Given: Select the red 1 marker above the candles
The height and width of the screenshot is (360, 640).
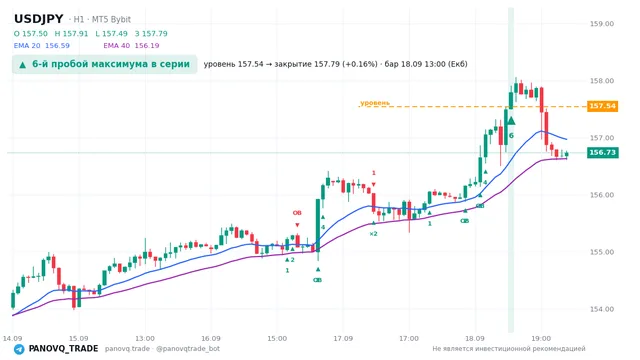Looking at the screenshot, I should point(373,173).
